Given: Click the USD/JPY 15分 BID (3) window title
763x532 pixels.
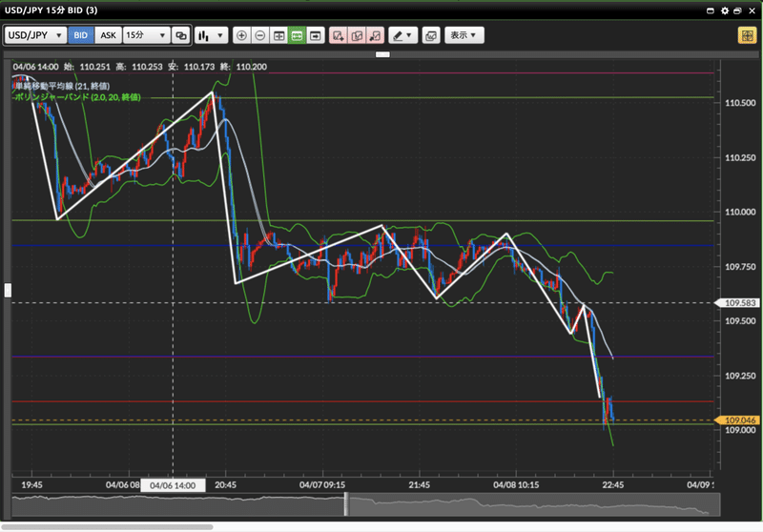Looking at the screenshot, I should (x=52, y=10).
